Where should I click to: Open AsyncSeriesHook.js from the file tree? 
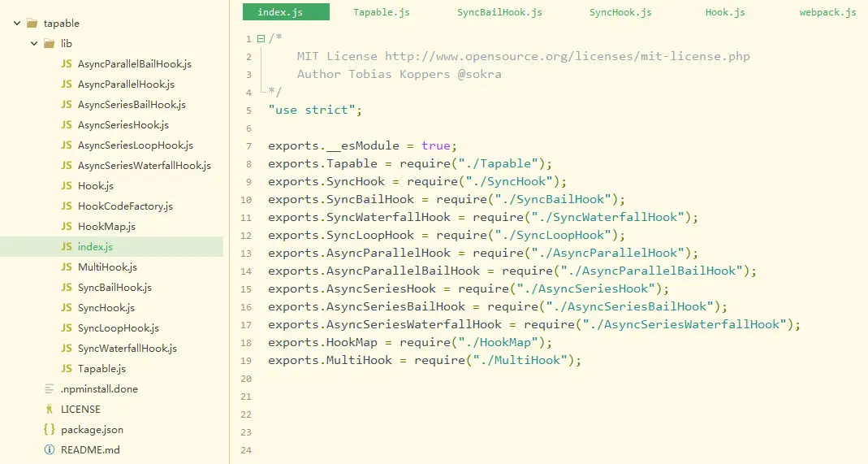(123, 125)
